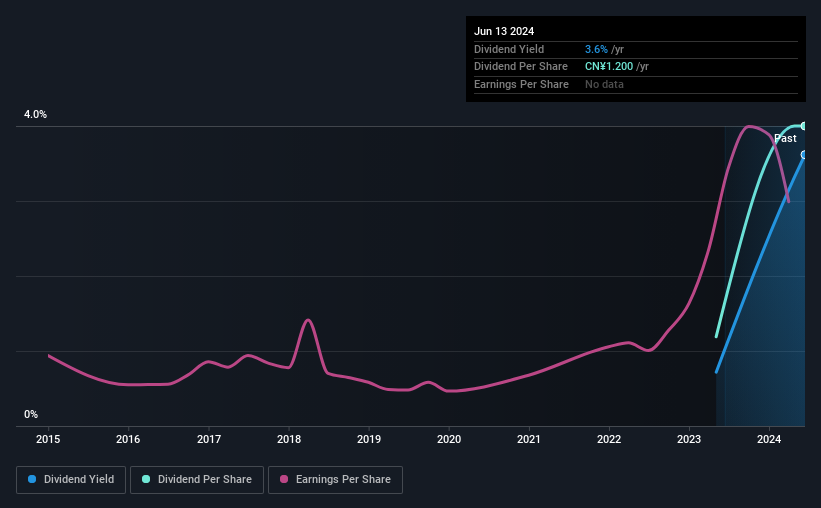
Task: Toggle the Dividend Yield legend series
Action: (71, 480)
